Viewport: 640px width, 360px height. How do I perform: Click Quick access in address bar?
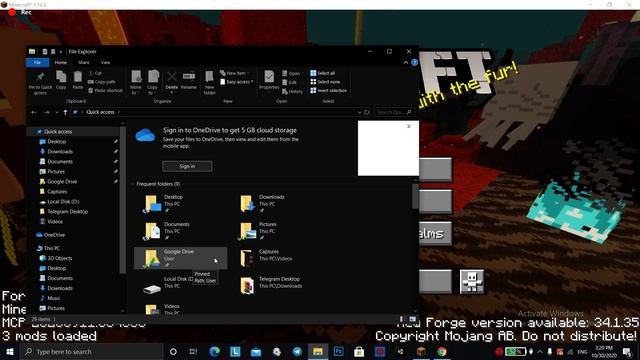point(100,112)
